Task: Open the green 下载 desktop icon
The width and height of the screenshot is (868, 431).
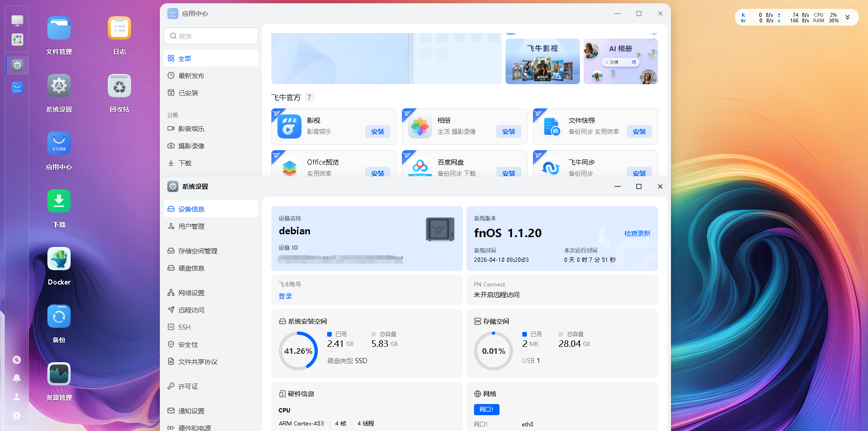Action: point(59,201)
